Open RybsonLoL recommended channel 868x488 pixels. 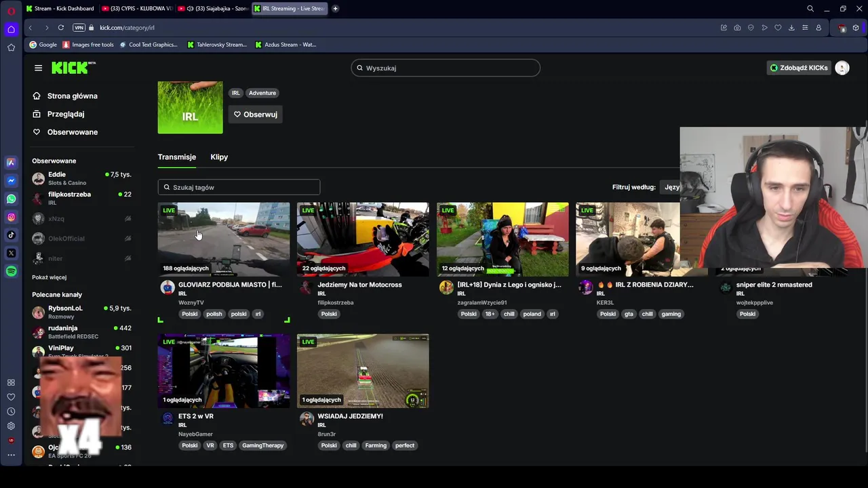tap(81, 312)
